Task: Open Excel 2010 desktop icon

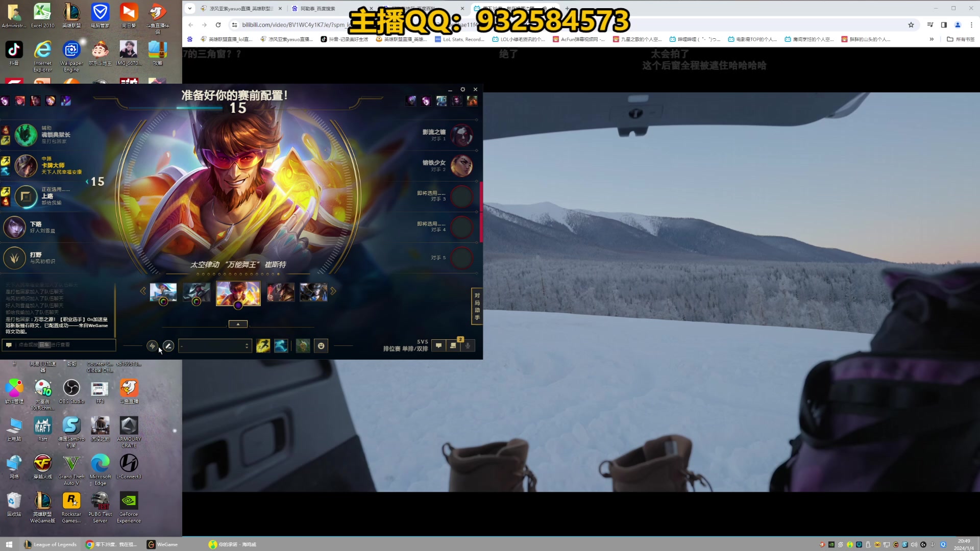Action: [x=42, y=15]
